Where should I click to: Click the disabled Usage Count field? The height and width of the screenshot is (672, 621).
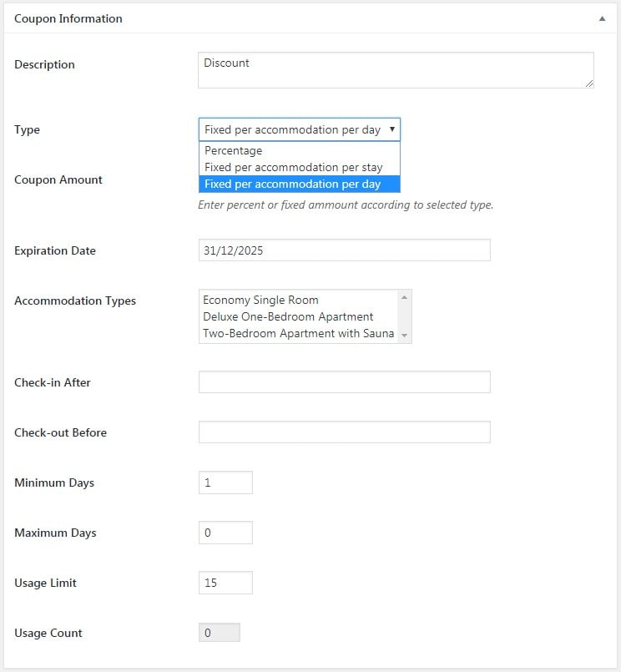click(x=219, y=633)
